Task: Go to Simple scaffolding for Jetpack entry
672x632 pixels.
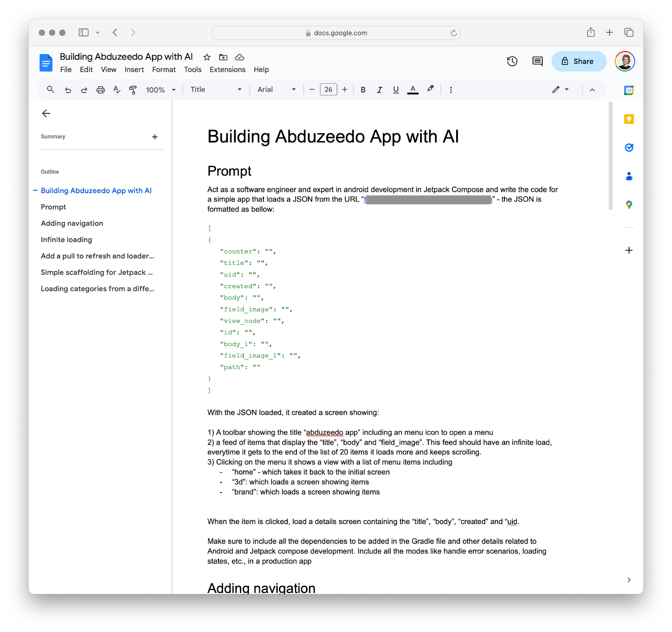Action: point(97,273)
